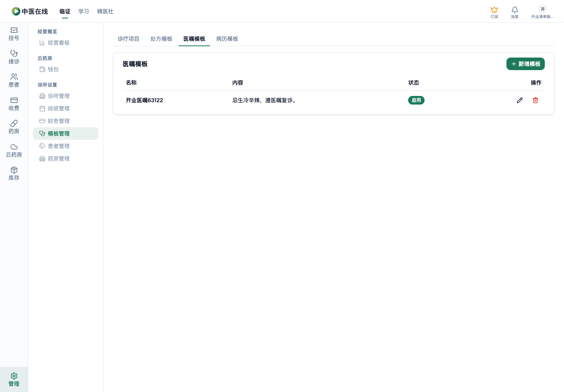Open the 接诊 consultation sidebar item
This screenshot has height=392, width=564.
point(14,57)
